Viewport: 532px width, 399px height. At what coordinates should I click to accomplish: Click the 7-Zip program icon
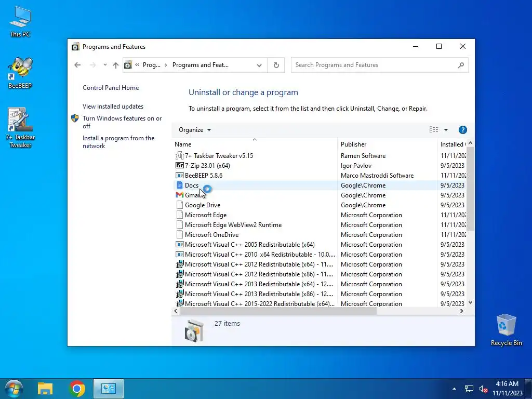pos(179,166)
